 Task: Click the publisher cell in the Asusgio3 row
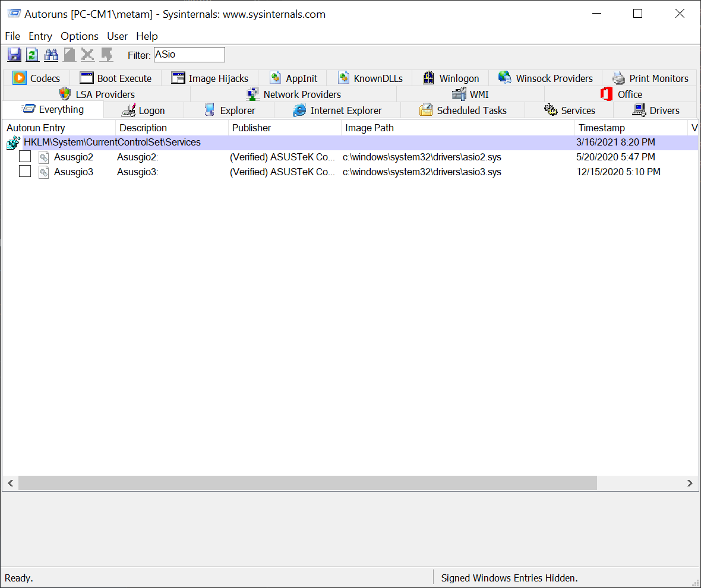(x=282, y=172)
